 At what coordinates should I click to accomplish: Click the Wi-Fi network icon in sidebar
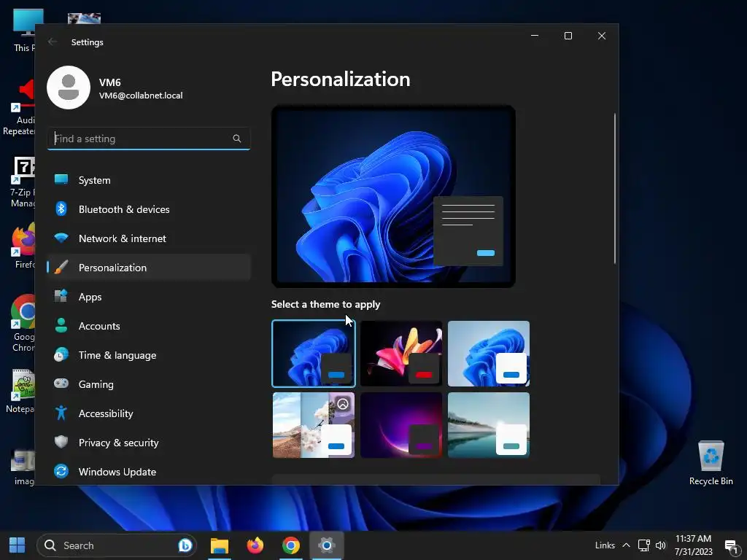61,238
